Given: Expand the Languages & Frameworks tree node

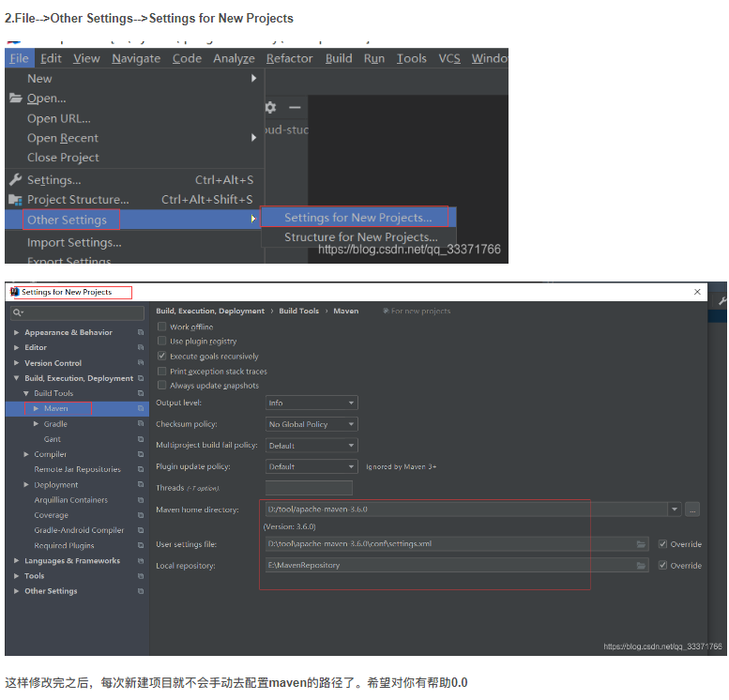Looking at the screenshot, I should click(17, 561).
